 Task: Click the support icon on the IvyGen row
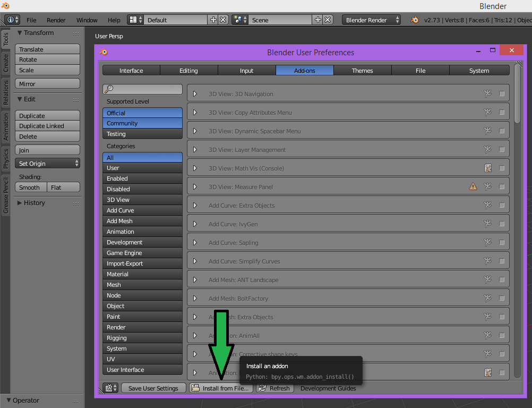[487, 224]
